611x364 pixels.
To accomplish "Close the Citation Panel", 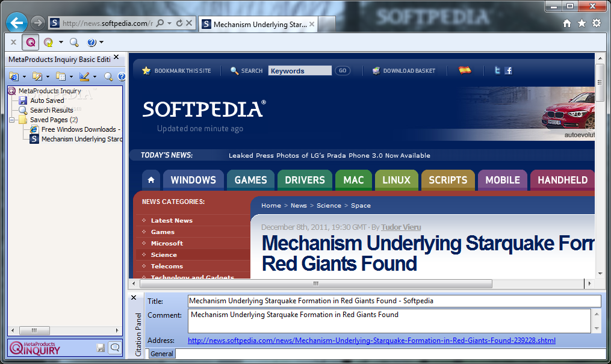I will (134, 298).
